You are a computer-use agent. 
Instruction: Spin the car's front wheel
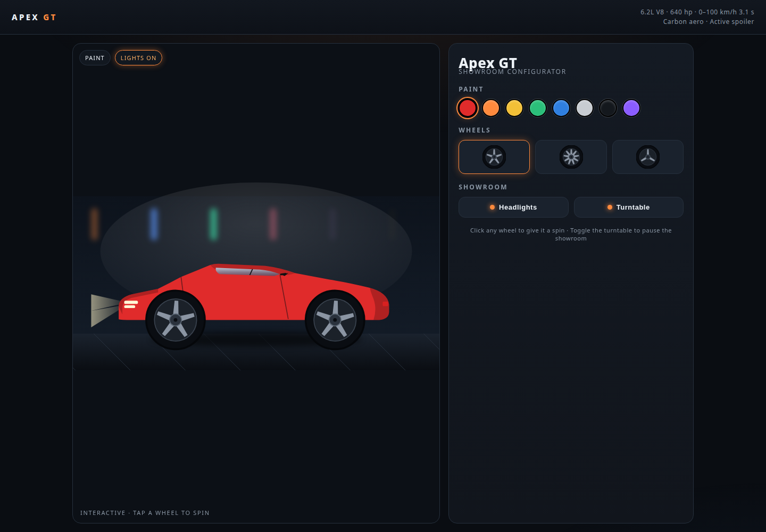pyautogui.click(x=176, y=320)
